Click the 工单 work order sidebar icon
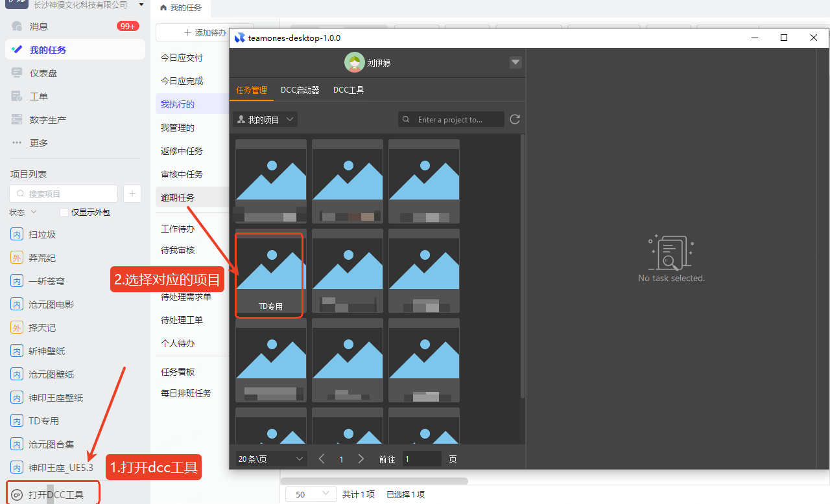The height and width of the screenshot is (504, 830). click(x=18, y=97)
